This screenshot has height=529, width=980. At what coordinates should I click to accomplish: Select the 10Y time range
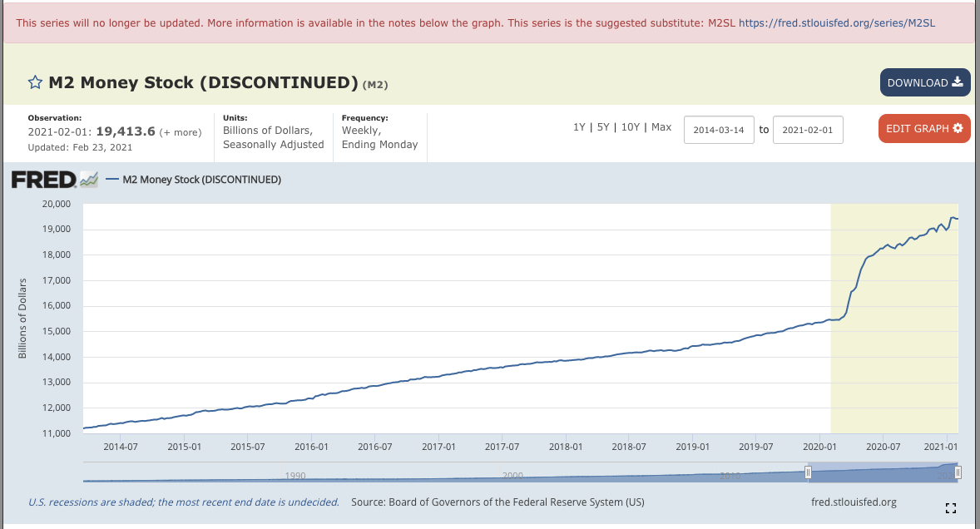tap(631, 127)
